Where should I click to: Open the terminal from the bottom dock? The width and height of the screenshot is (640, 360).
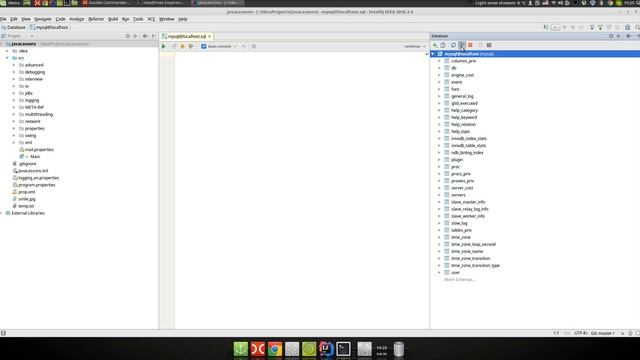(343, 349)
